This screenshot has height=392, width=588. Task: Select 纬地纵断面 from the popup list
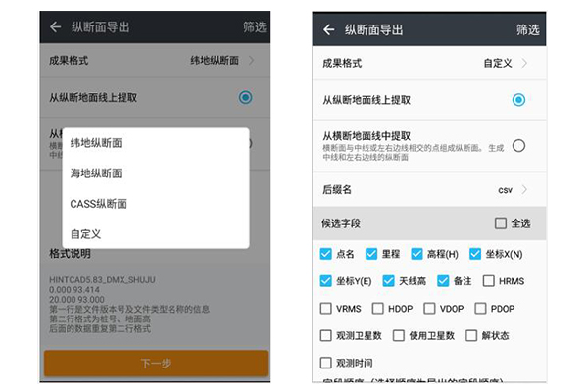click(x=96, y=143)
